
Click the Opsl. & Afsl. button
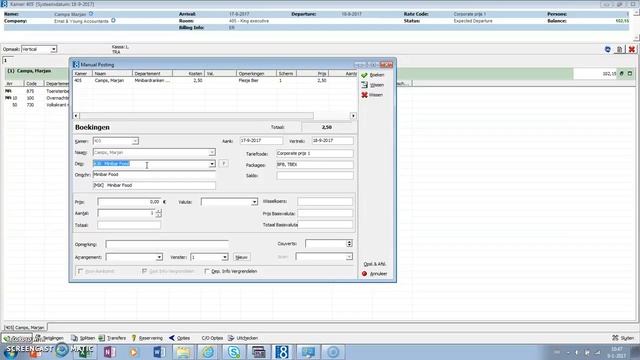(375, 264)
